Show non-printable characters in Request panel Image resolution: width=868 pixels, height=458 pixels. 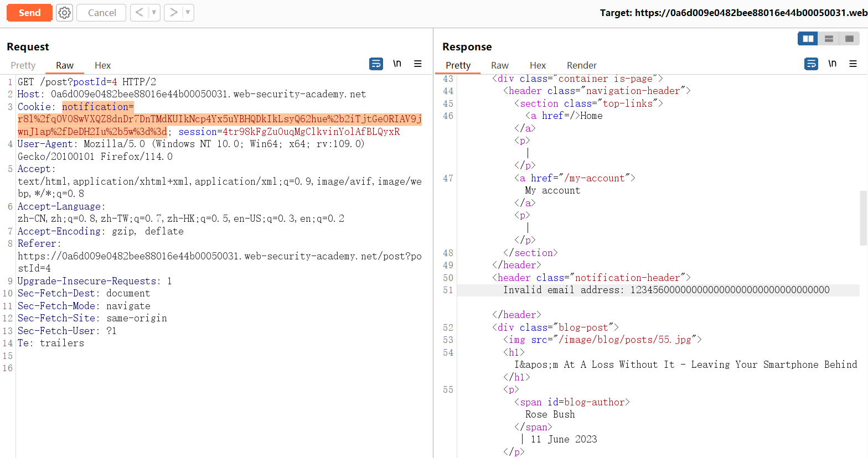397,64
